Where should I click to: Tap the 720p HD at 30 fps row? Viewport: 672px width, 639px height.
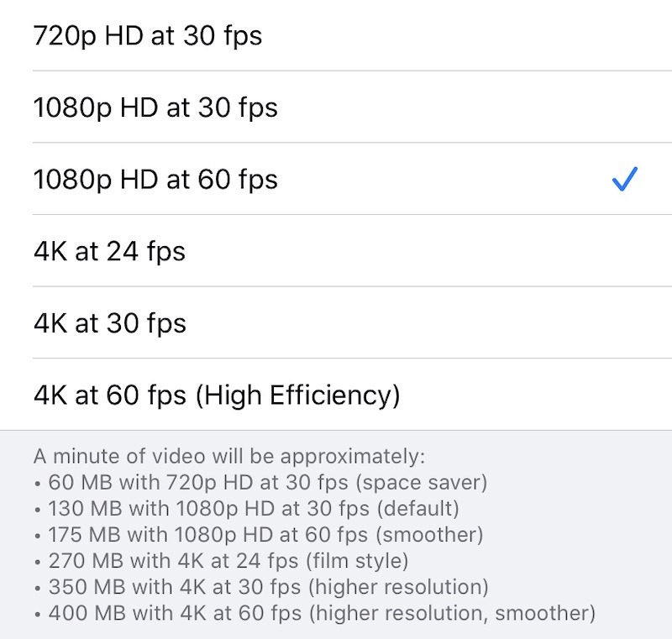click(x=336, y=36)
